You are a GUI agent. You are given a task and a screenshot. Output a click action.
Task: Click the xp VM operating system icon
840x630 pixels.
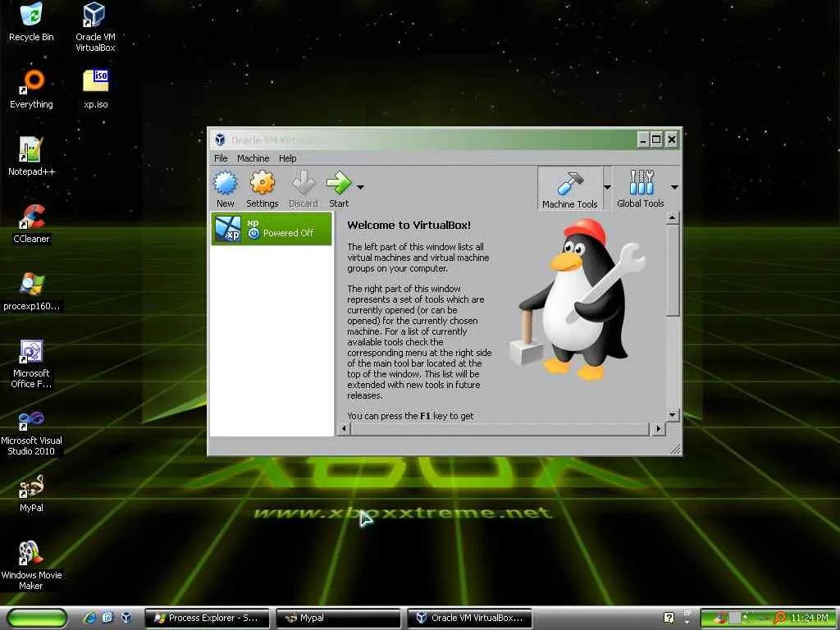pos(228,229)
